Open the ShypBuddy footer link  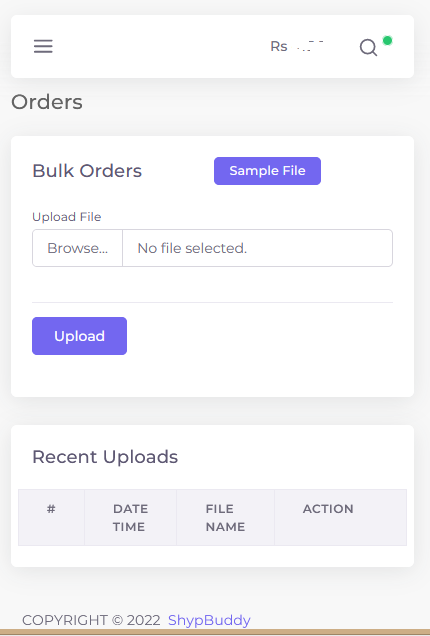pyautogui.click(x=209, y=620)
